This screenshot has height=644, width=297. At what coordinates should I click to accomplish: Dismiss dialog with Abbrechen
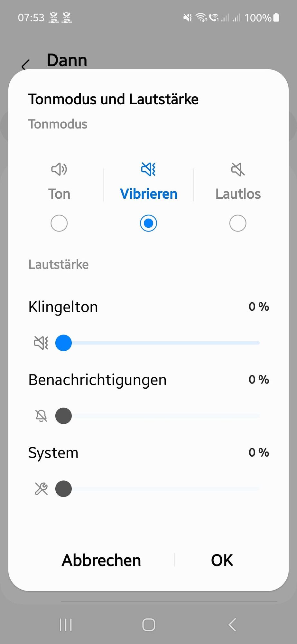pos(101,560)
